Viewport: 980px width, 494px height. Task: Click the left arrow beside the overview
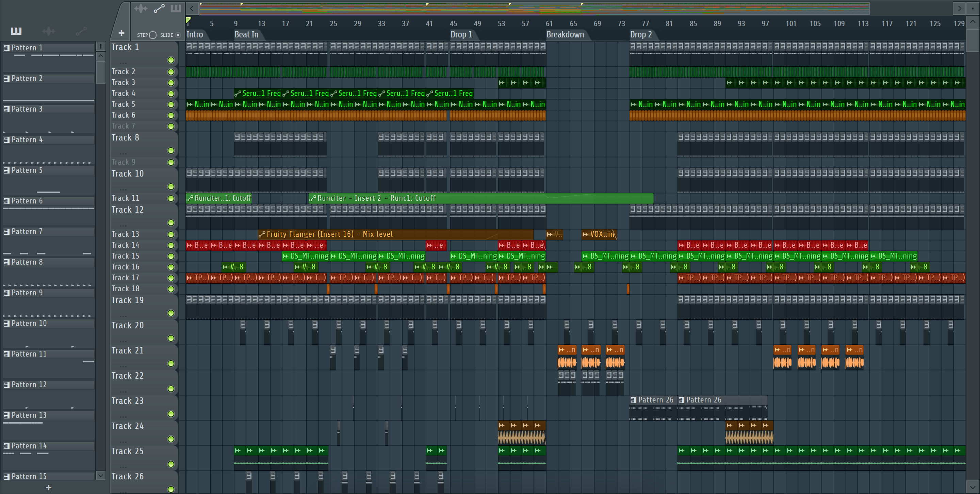pyautogui.click(x=192, y=8)
